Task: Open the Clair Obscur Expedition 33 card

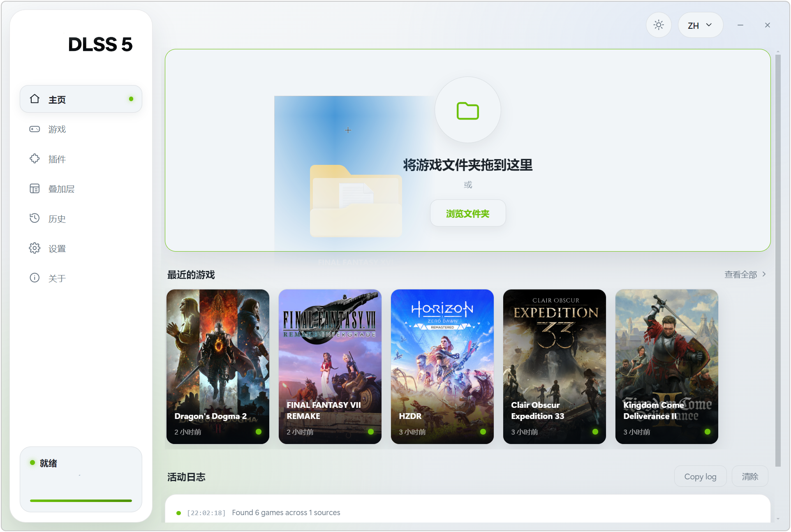Action: 555,367
